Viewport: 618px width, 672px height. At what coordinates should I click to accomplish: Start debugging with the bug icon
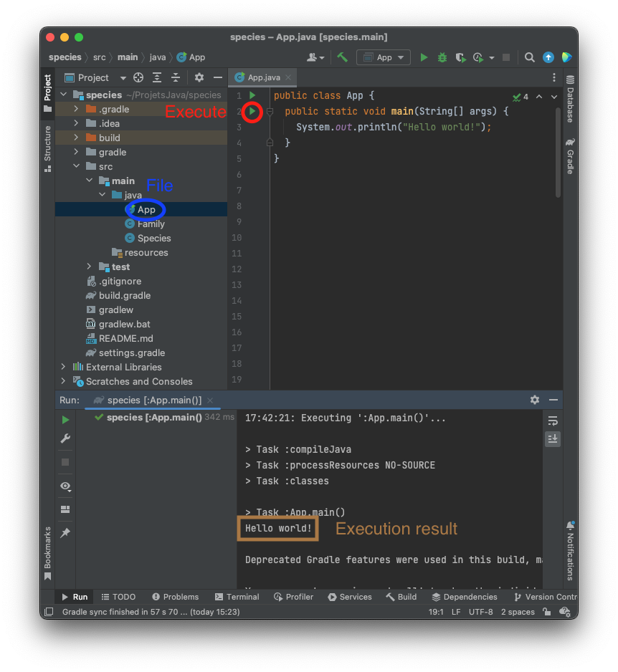[x=442, y=57]
